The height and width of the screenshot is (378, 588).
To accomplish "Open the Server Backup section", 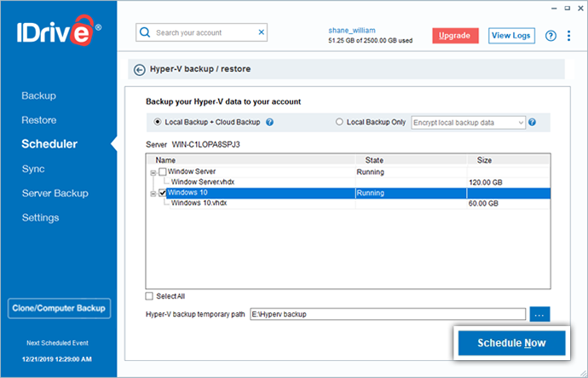I will (55, 194).
